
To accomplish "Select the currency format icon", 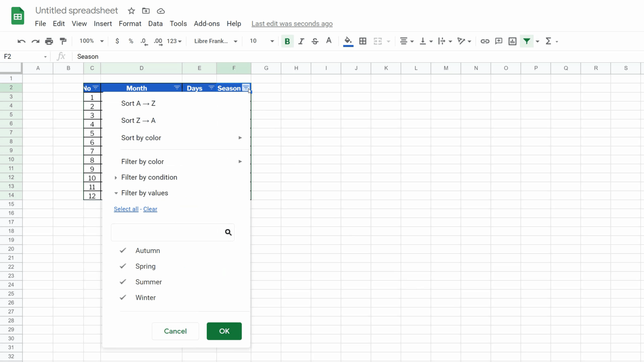I will pyautogui.click(x=117, y=41).
